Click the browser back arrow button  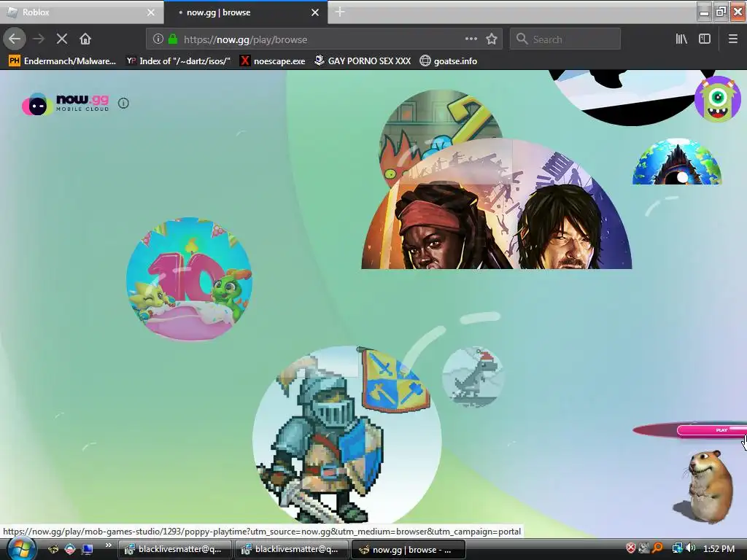[x=15, y=39]
